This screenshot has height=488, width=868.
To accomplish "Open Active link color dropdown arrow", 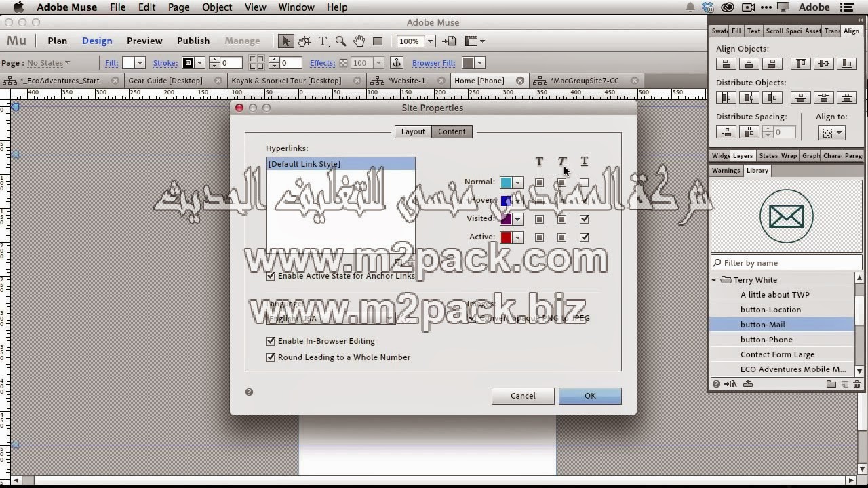I will pos(517,237).
